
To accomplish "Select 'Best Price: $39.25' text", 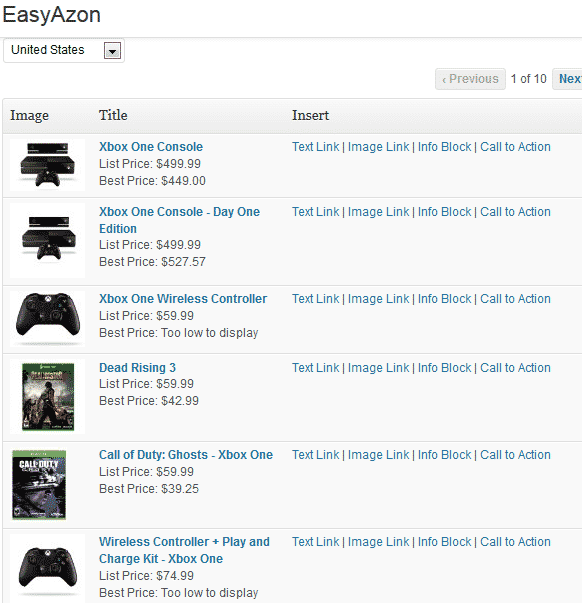I will (x=149, y=488).
